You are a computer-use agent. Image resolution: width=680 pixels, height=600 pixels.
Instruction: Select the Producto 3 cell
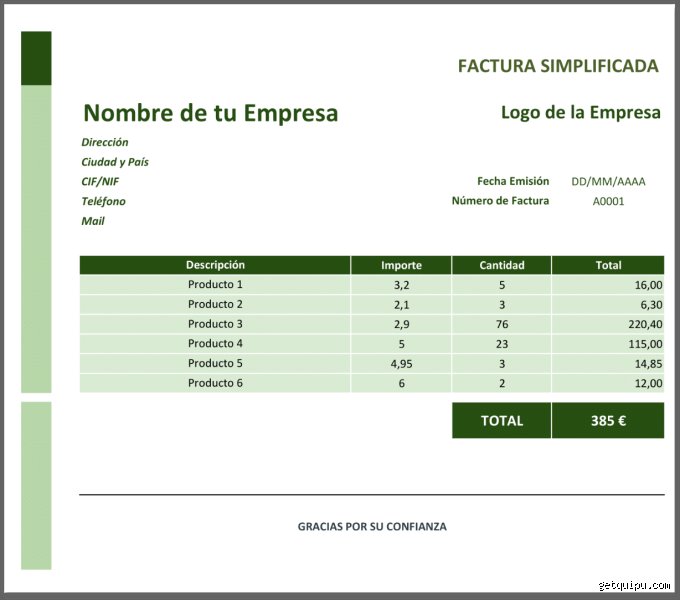[x=215, y=324]
